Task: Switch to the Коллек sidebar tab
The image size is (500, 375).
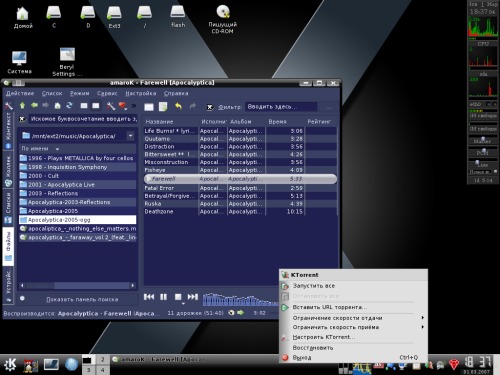Action: tap(8, 170)
